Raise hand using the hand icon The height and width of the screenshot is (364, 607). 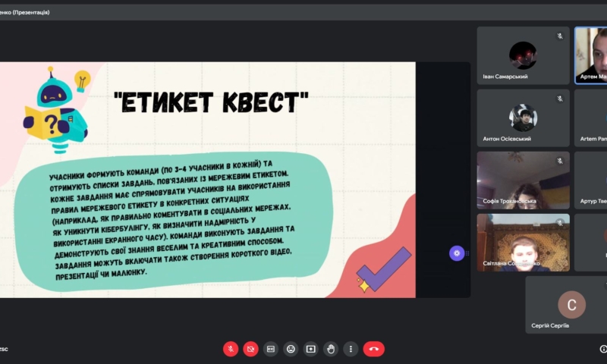[x=331, y=349]
